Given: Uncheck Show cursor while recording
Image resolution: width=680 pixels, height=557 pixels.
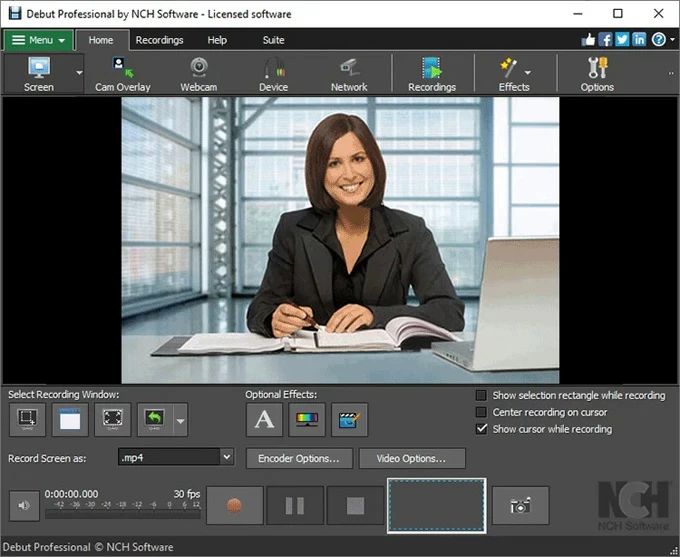Looking at the screenshot, I should point(482,429).
